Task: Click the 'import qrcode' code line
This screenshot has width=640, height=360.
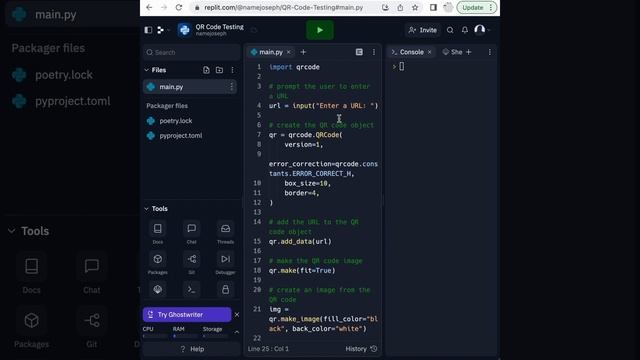Action: click(294, 67)
